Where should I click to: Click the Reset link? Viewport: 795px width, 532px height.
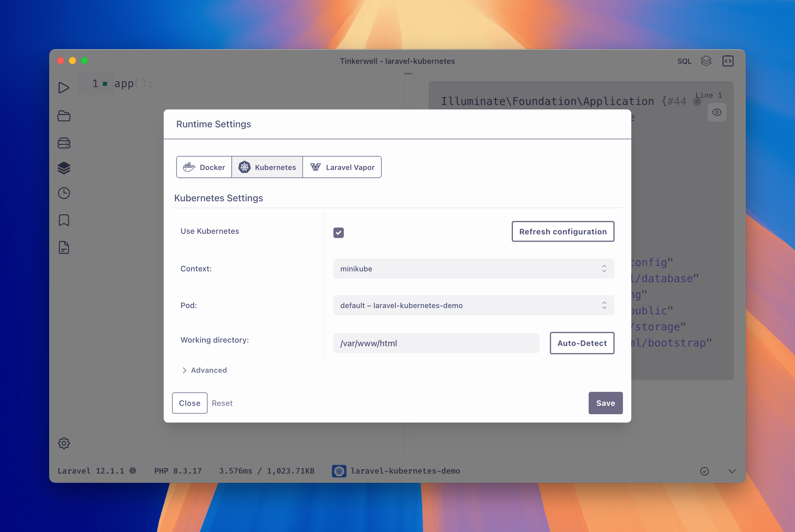[222, 403]
